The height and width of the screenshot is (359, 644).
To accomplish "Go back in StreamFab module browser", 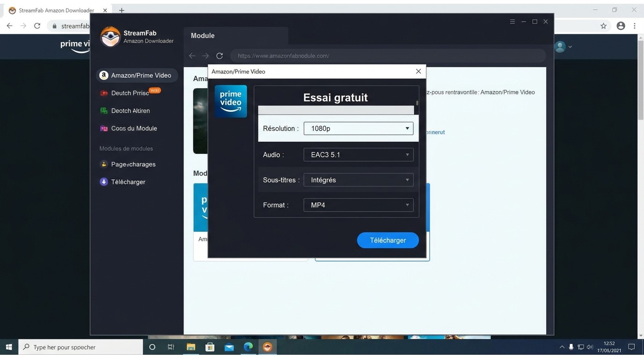I will click(x=192, y=56).
